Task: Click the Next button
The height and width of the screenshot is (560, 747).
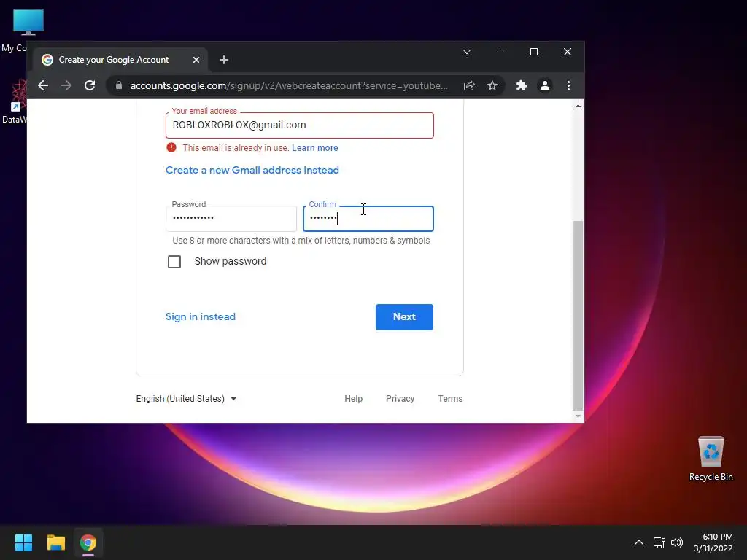Action: pos(404,317)
